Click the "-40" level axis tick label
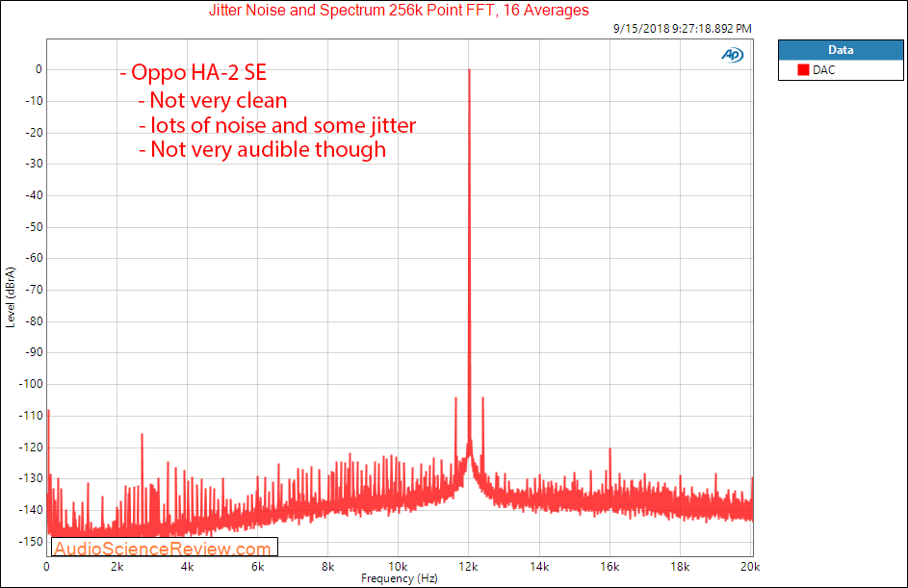This screenshot has width=908, height=588. click(x=34, y=195)
